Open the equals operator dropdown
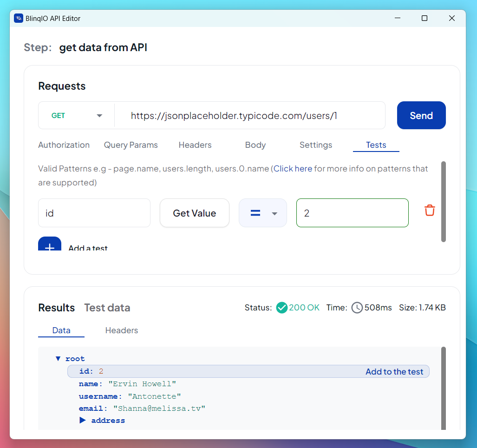The height and width of the screenshot is (448, 477). point(263,213)
